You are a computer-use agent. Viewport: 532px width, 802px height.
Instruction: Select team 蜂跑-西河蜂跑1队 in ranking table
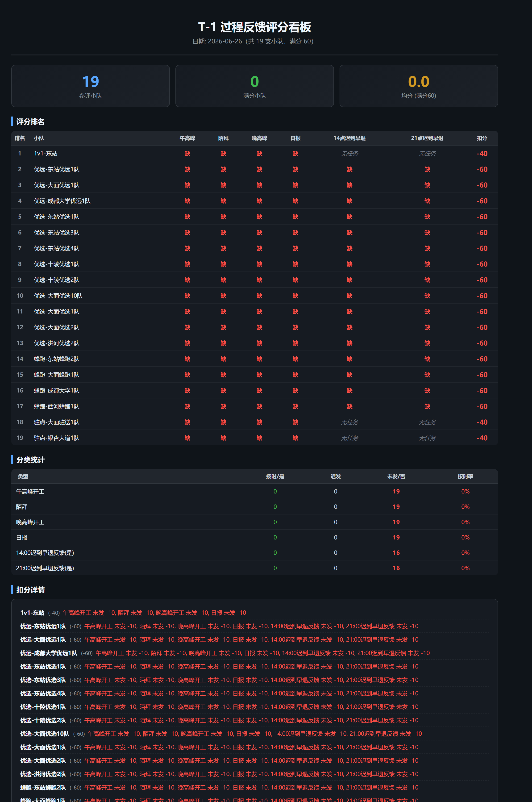tap(57, 406)
